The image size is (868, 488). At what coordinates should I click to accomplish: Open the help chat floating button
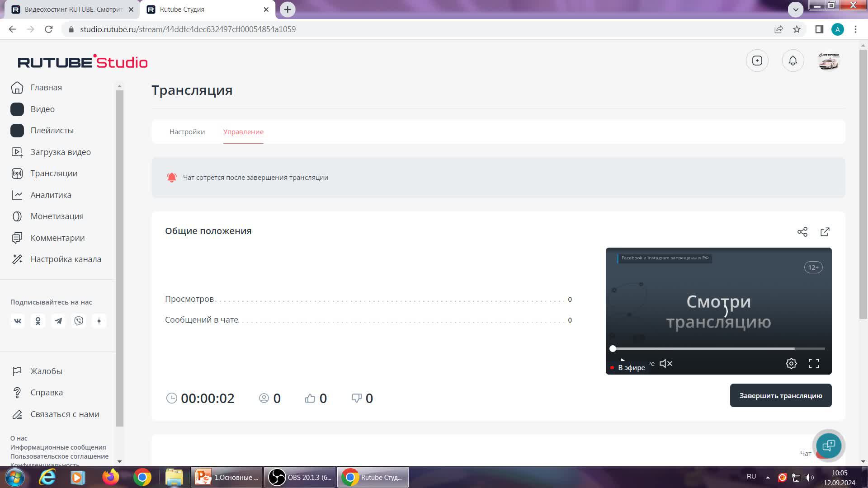tap(829, 446)
